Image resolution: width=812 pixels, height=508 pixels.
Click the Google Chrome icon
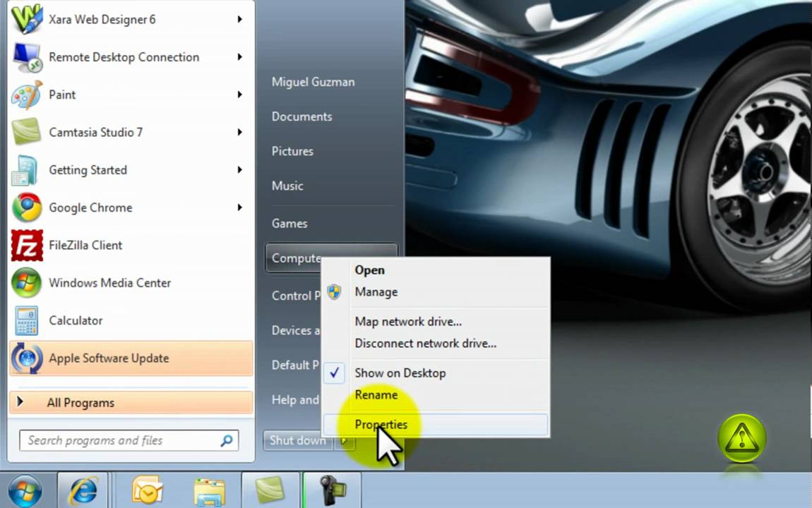(x=27, y=207)
